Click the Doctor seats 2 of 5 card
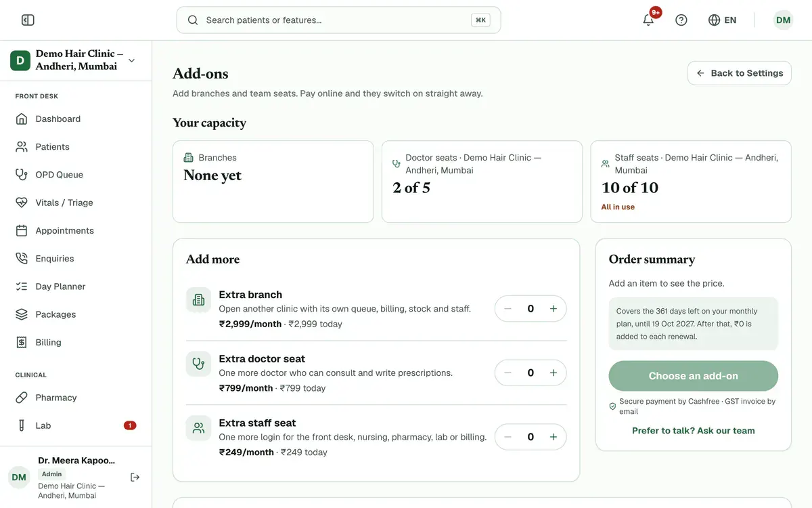The width and height of the screenshot is (812, 508). tap(482, 182)
